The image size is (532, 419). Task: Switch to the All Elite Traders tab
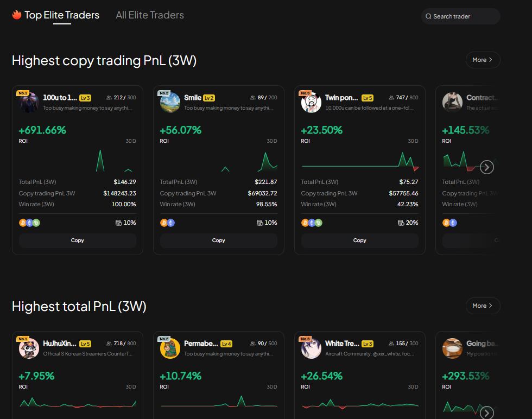(x=150, y=15)
